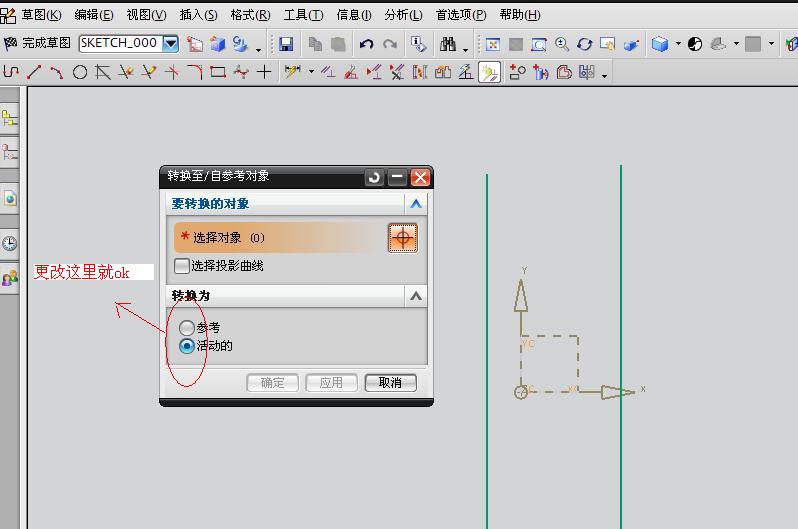
Task: Click the Alternate Solution icon
Action: tap(443, 72)
